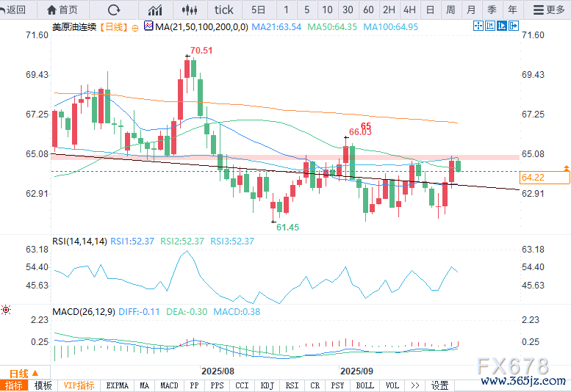Switch to the 周 weekly timeframe

(x=450, y=10)
